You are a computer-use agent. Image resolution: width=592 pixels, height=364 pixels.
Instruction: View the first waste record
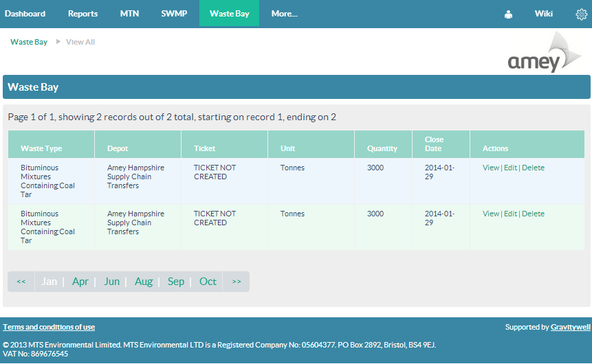(x=491, y=168)
